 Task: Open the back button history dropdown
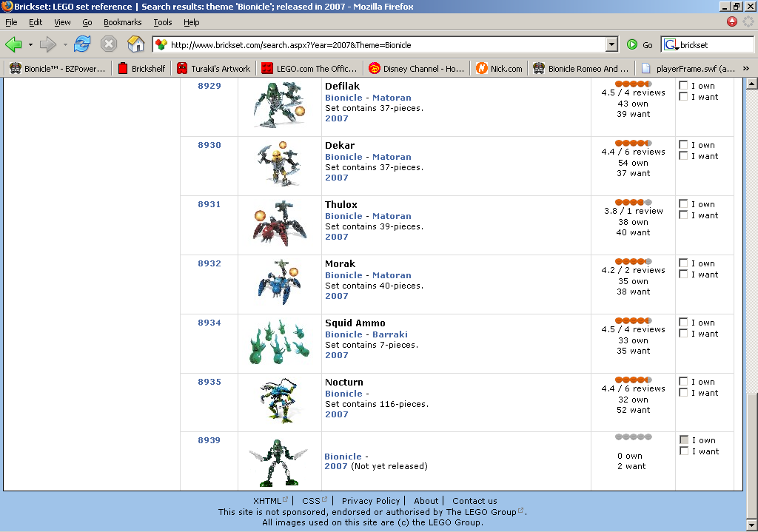tap(30, 44)
